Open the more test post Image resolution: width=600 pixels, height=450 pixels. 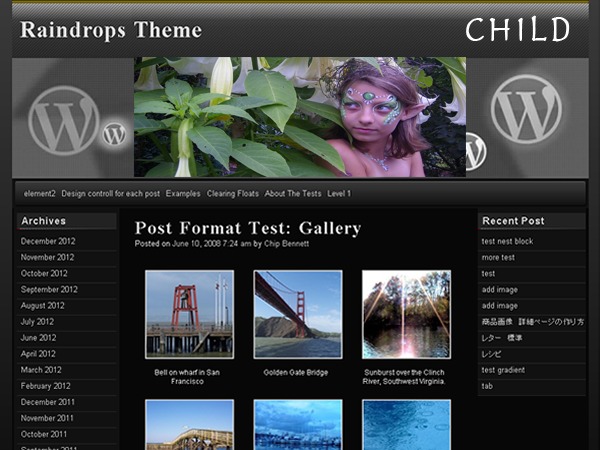tap(498, 257)
